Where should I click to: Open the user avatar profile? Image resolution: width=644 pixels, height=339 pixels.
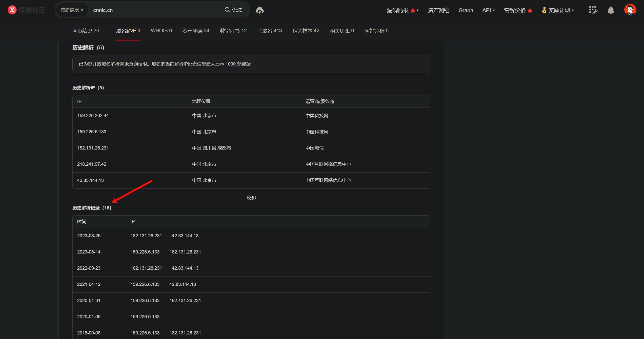tap(630, 10)
